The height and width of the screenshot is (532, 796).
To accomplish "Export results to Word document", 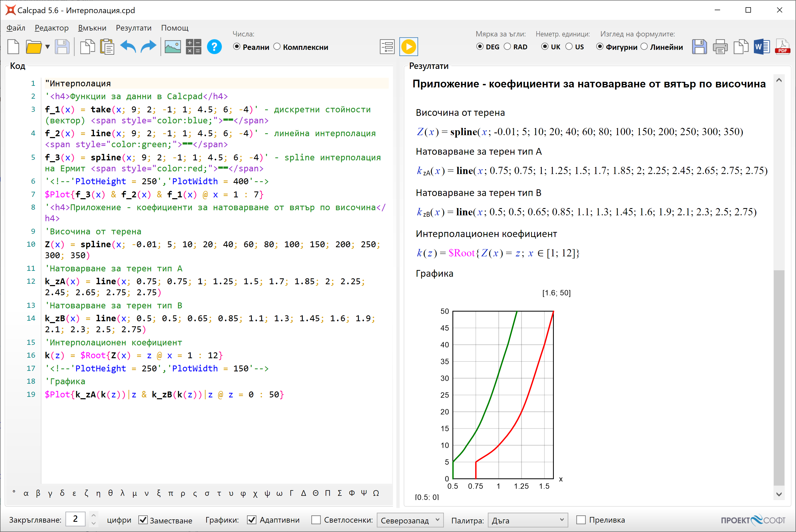I will (762, 47).
